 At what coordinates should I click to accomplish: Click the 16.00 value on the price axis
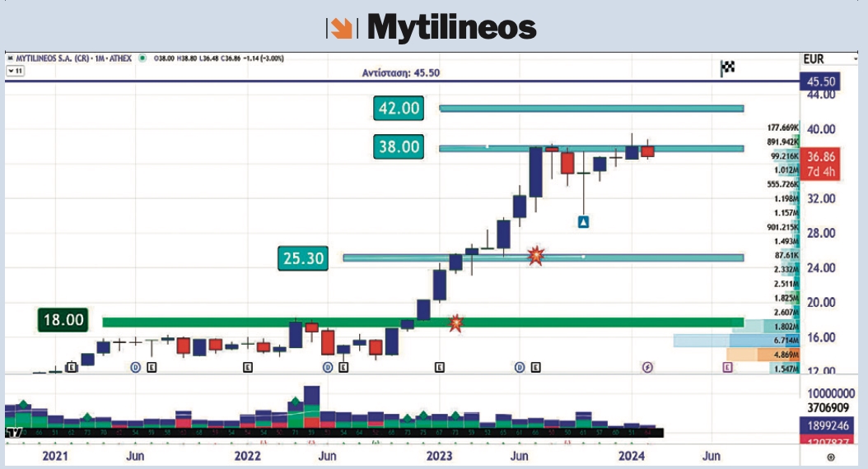click(x=821, y=337)
